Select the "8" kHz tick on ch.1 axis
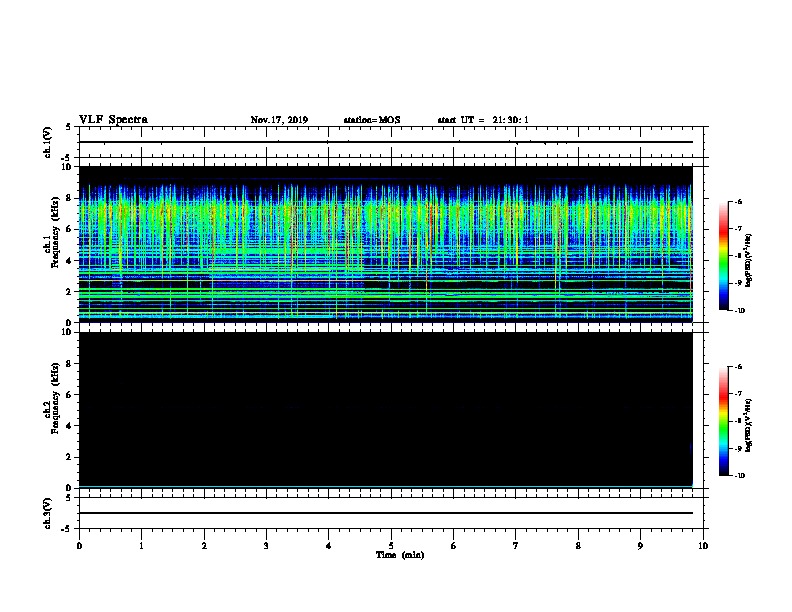Viewport: 792px width, 612px height. tap(70, 198)
